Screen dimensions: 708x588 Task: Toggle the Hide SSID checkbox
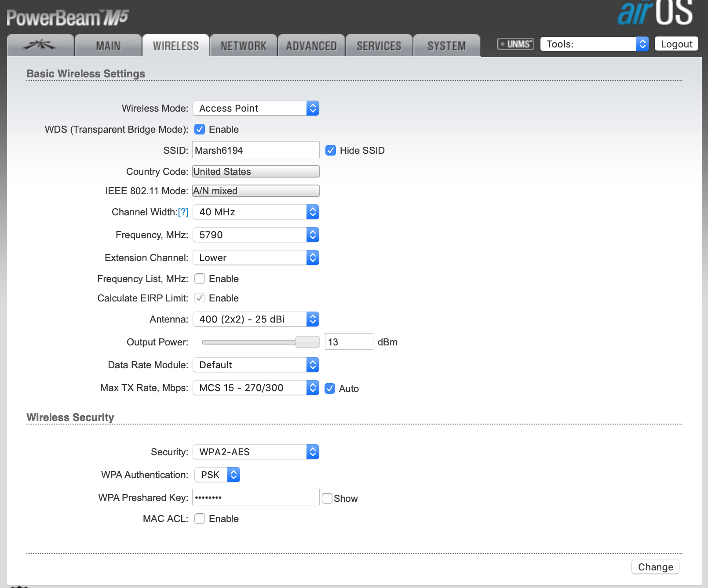pyautogui.click(x=331, y=150)
